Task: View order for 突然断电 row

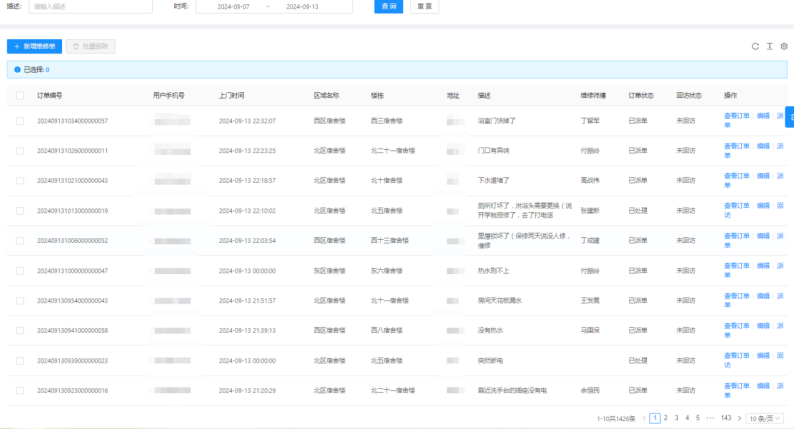Action: click(737, 356)
